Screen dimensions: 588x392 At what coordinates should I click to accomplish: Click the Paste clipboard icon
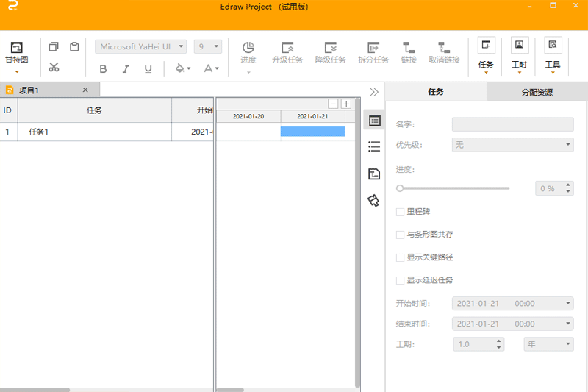74,47
